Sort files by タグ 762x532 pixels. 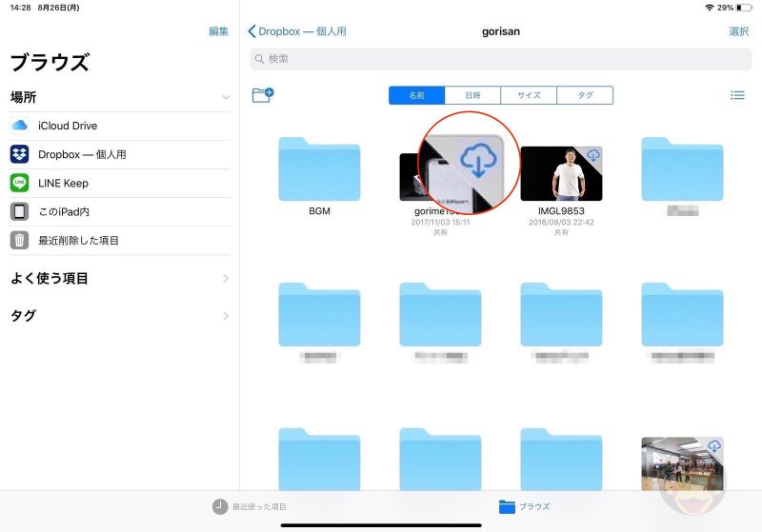[x=585, y=95]
